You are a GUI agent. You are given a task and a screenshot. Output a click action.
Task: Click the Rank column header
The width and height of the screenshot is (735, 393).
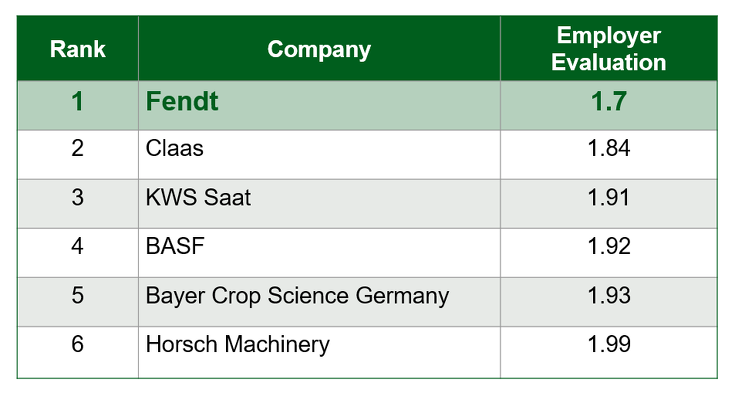click(78, 48)
